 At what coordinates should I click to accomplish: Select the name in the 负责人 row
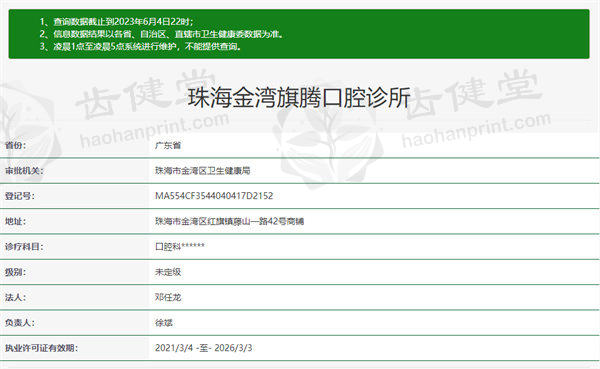(x=164, y=323)
